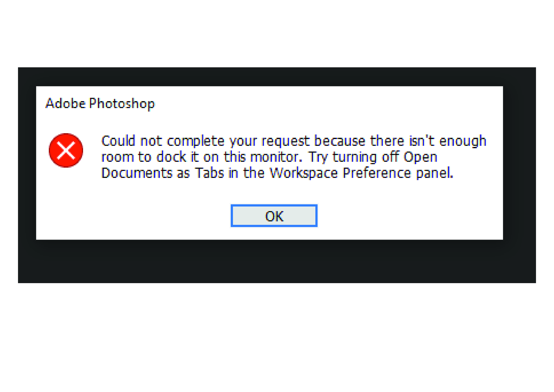Click the third line of the error message

point(277,173)
